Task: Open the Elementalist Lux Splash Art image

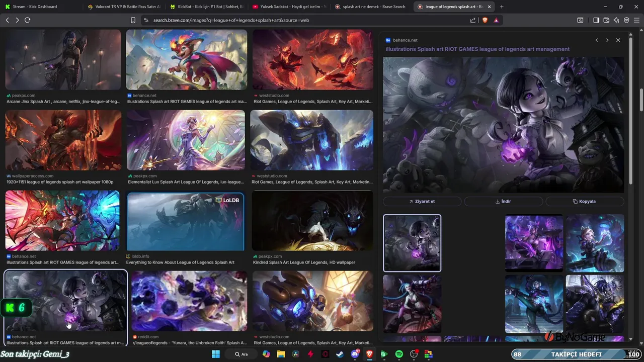Action: (x=186, y=140)
